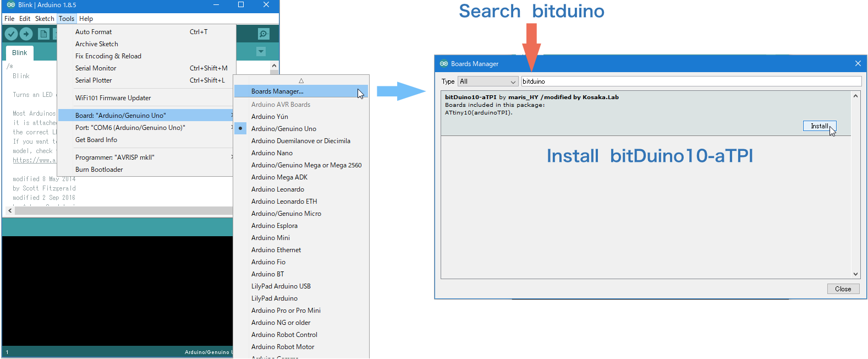Click Arduino logo in Blink window title bar
The height and width of the screenshot is (359, 868).
click(x=11, y=5)
